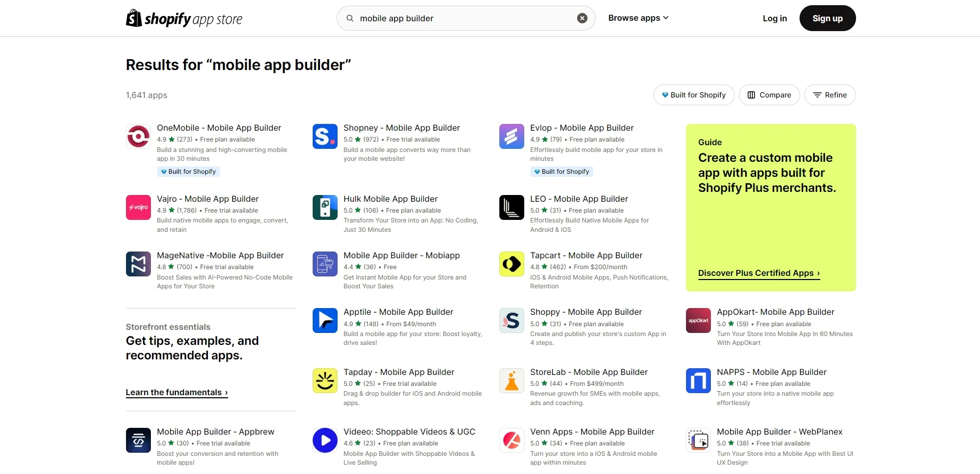Toggle the Built for Shopify filter
This screenshot has height=474, width=980.
[x=694, y=95]
